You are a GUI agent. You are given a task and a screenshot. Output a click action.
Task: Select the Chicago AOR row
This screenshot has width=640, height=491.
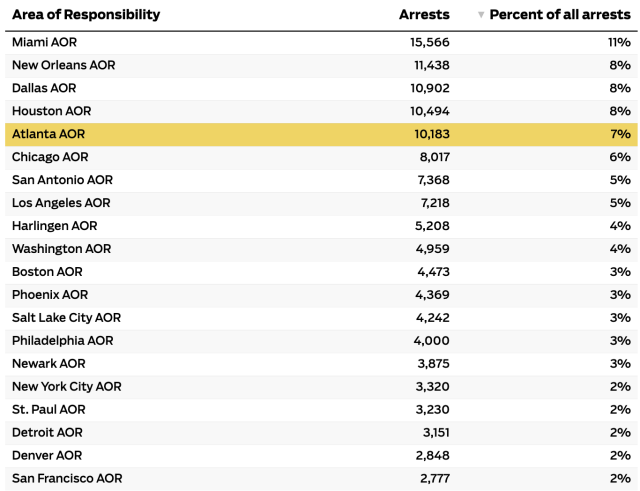pyautogui.click(x=50, y=157)
